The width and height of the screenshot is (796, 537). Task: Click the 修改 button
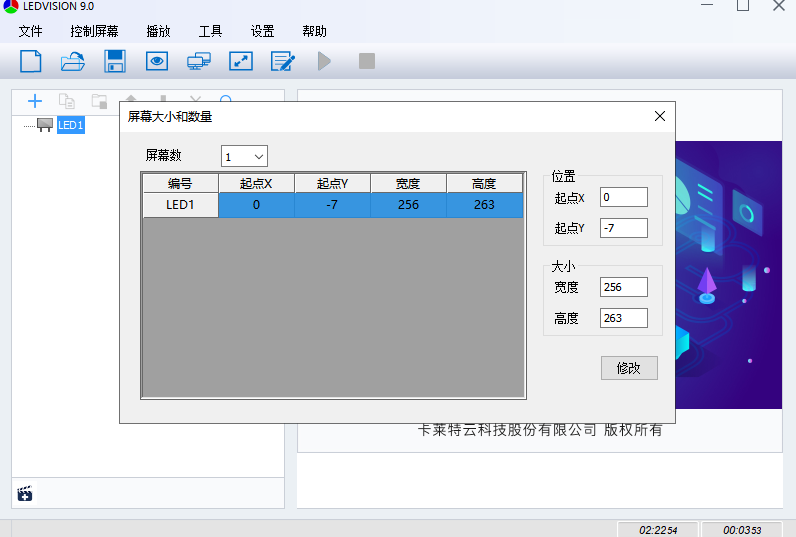pyautogui.click(x=629, y=368)
